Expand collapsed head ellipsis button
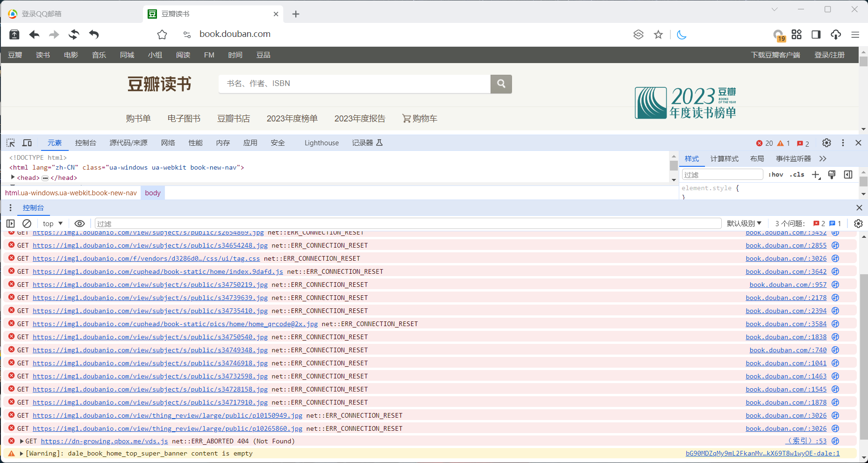Image resolution: width=868 pixels, height=463 pixels. click(45, 178)
